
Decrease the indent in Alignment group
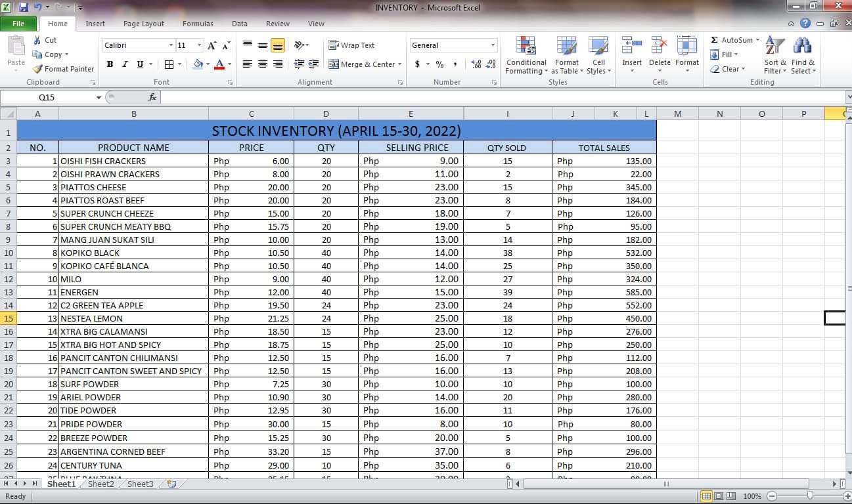pos(299,64)
